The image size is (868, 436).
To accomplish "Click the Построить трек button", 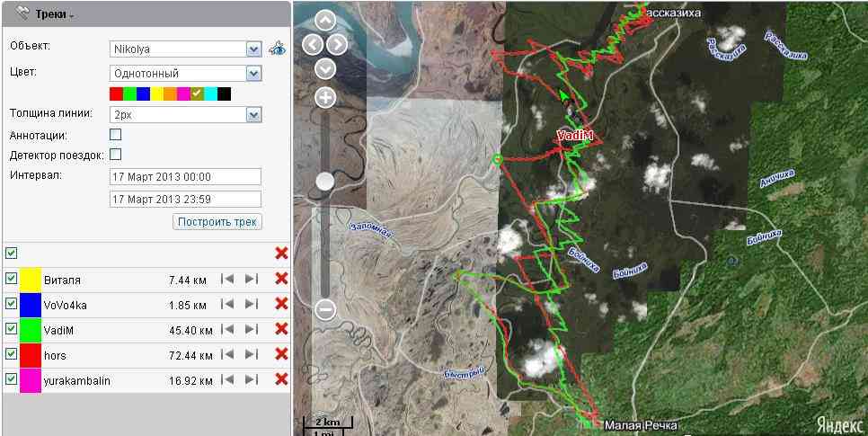I will (x=217, y=221).
